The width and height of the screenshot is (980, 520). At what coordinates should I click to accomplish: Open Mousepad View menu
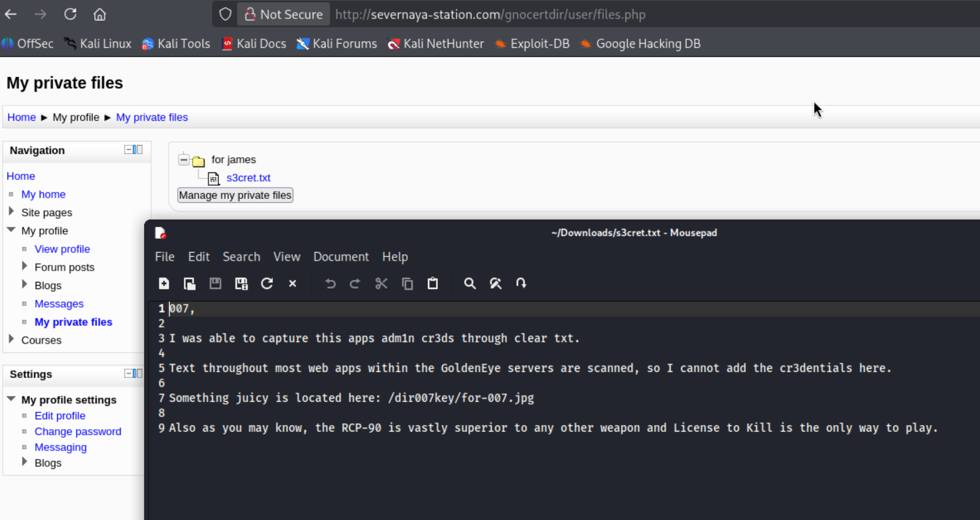click(287, 257)
